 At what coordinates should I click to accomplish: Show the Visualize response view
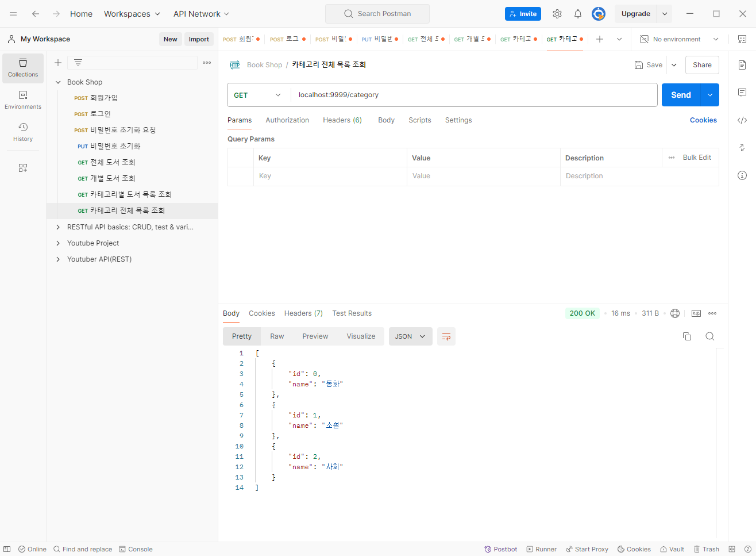click(x=361, y=336)
